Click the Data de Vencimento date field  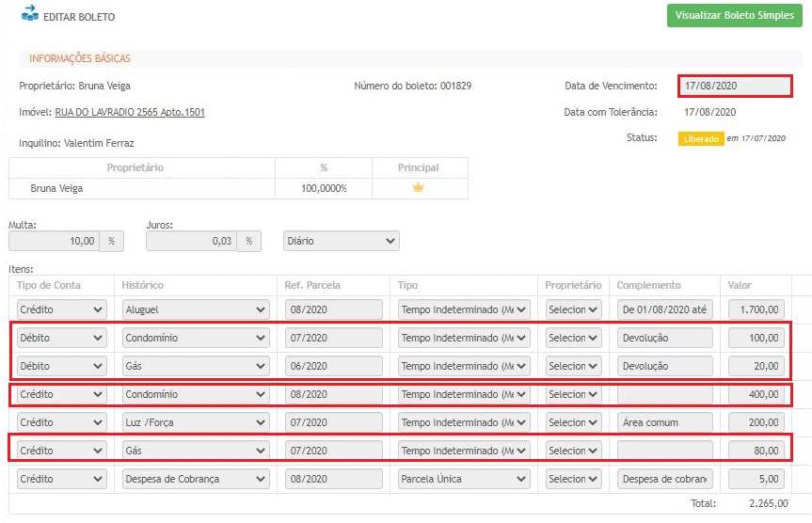735,86
